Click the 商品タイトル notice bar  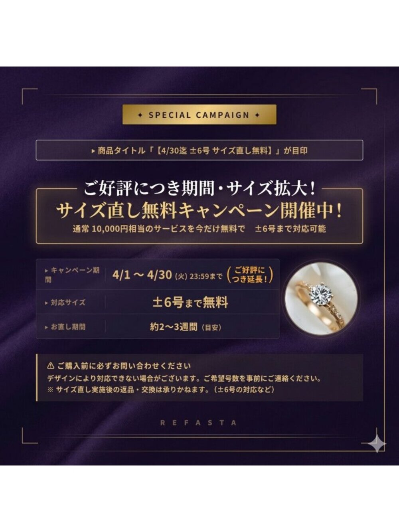[x=199, y=150]
